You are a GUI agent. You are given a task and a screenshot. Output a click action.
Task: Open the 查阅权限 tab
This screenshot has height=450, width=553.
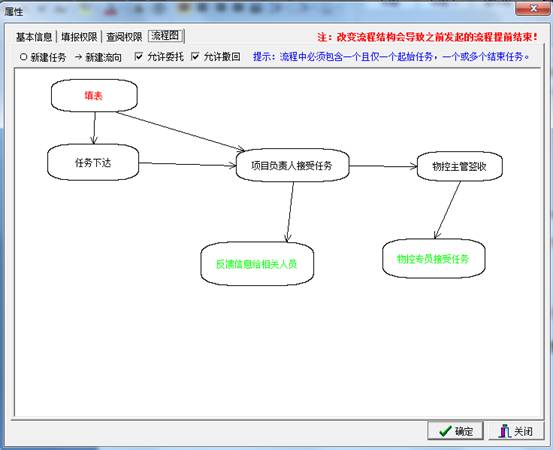coord(124,37)
